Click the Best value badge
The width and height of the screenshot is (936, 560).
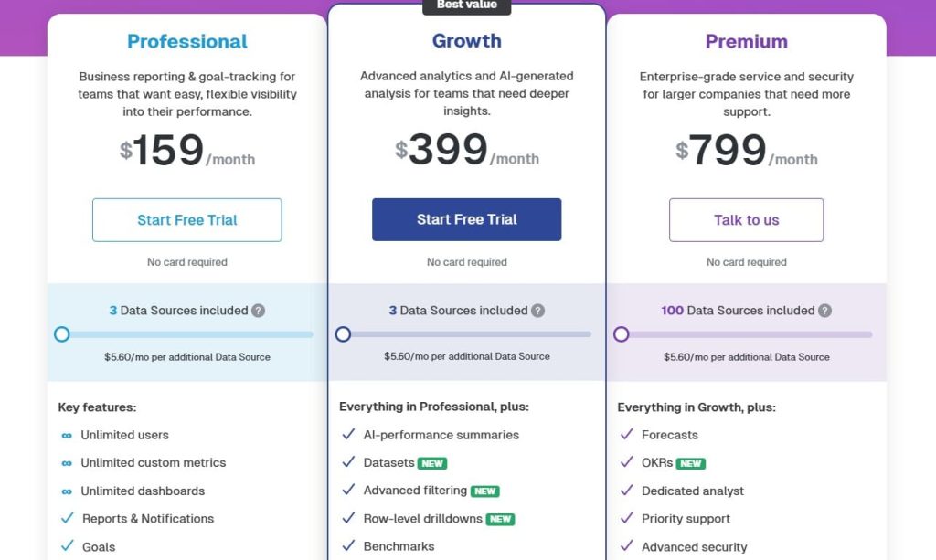pyautogui.click(x=466, y=5)
